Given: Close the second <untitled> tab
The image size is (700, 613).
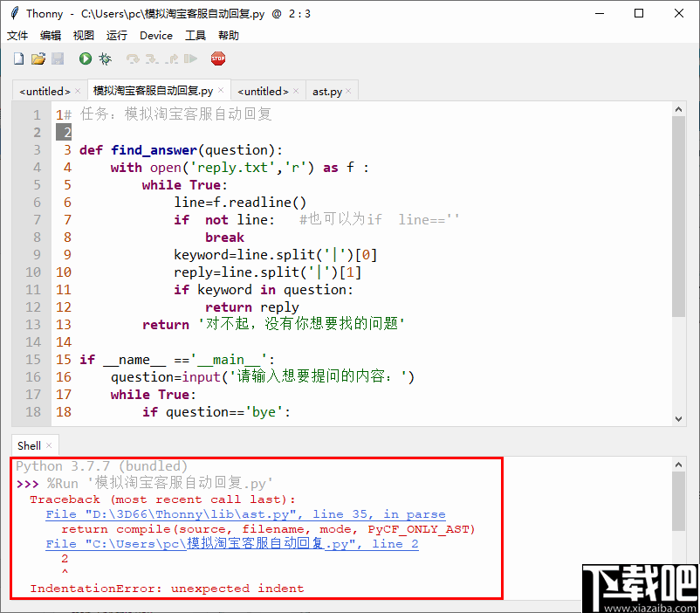Looking at the screenshot, I should click(x=296, y=91).
